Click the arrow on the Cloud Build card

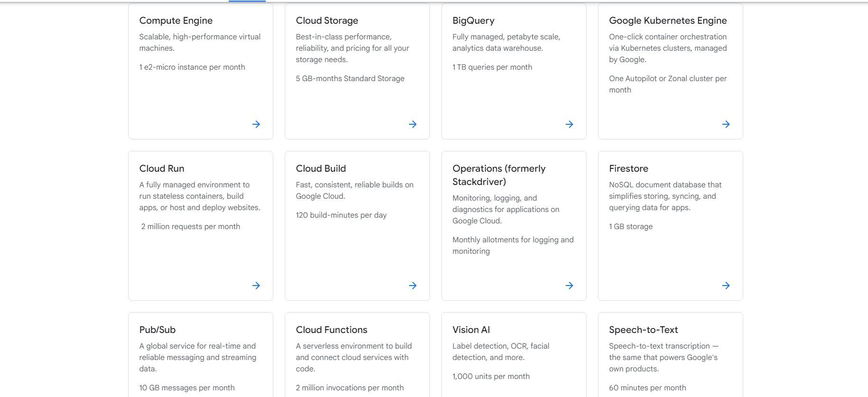[x=413, y=286]
